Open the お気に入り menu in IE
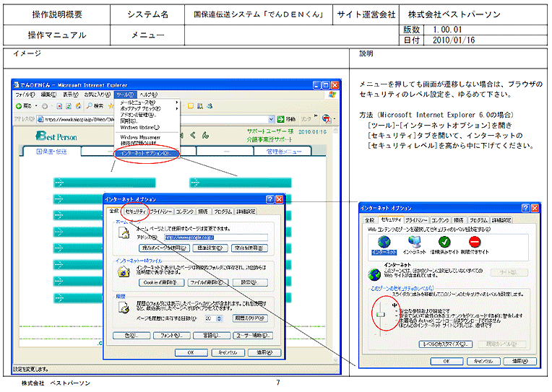This screenshot has height=392, width=552. (x=98, y=95)
